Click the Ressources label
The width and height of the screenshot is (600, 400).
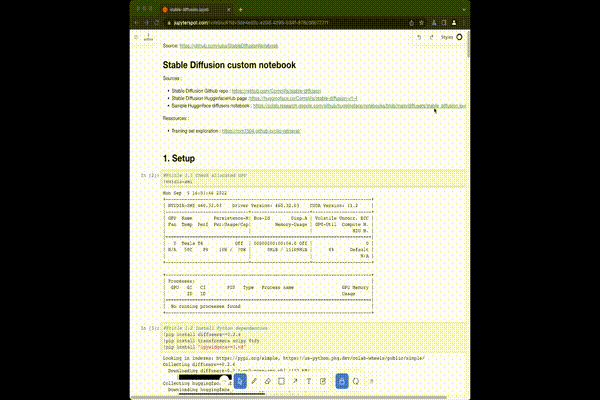point(176,118)
